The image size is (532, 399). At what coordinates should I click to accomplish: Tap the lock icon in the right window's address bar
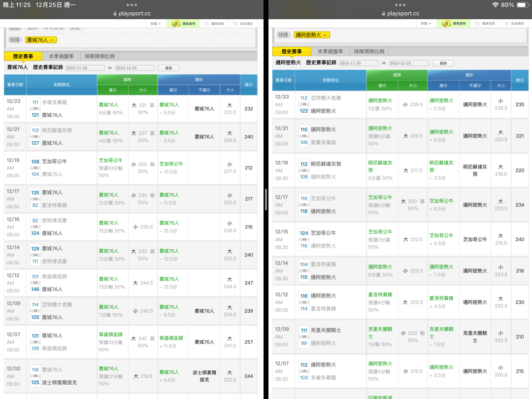383,14
